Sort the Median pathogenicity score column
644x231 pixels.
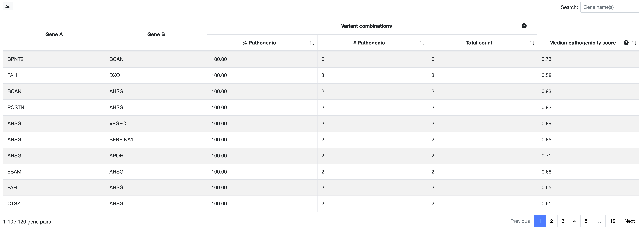coord(635,43)
